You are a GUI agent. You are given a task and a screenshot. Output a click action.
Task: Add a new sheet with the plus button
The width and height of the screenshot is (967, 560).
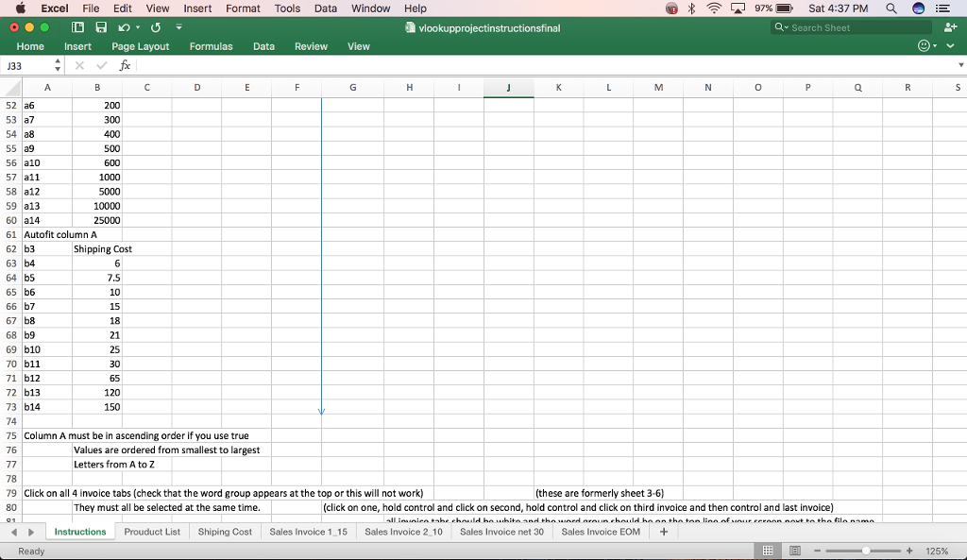tap(664, 532)
